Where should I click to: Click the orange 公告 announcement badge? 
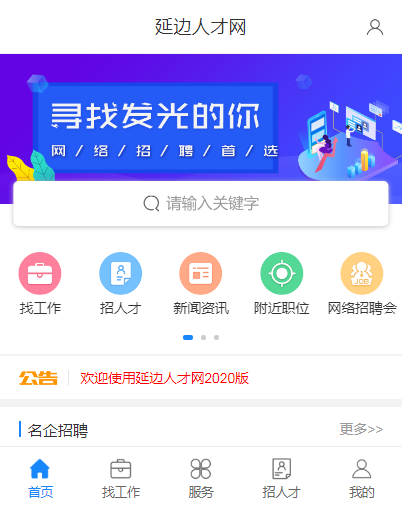38,378
